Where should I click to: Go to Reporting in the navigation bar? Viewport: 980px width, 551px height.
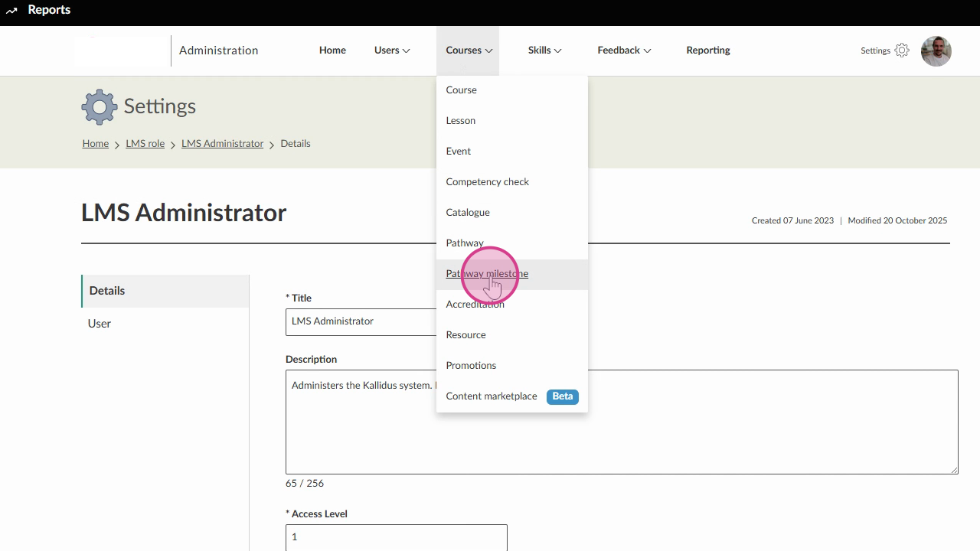[707, 51]
